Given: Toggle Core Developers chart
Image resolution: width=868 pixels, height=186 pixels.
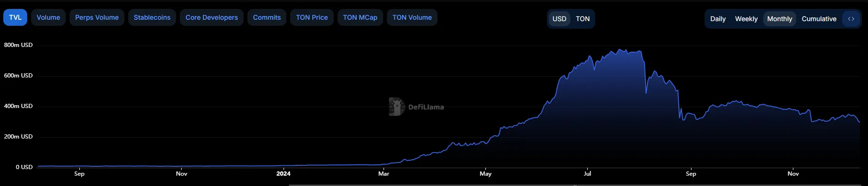Looking at the screenshot, I should 212,17.
